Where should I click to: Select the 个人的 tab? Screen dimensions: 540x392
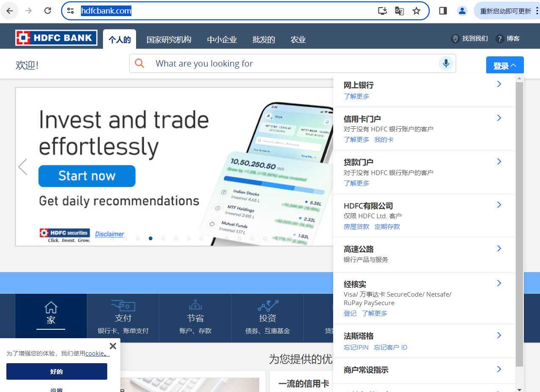[x=120, y=39]
